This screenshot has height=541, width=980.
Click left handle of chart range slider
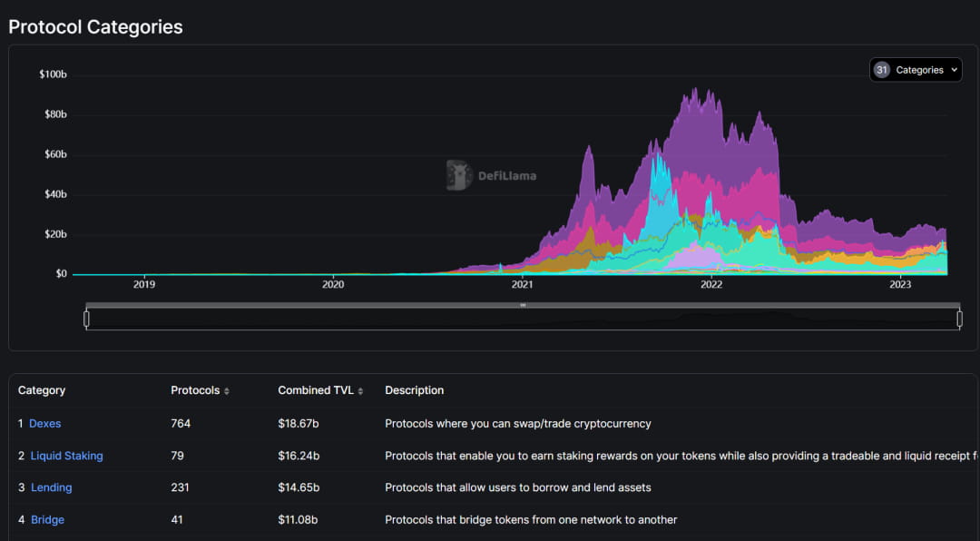[x=86, y=319]
